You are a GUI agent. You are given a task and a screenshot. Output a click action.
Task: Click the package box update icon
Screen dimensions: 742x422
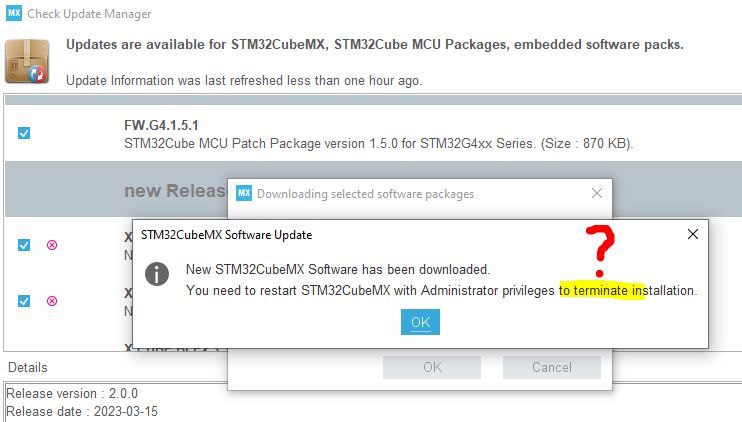pos(28,61)
